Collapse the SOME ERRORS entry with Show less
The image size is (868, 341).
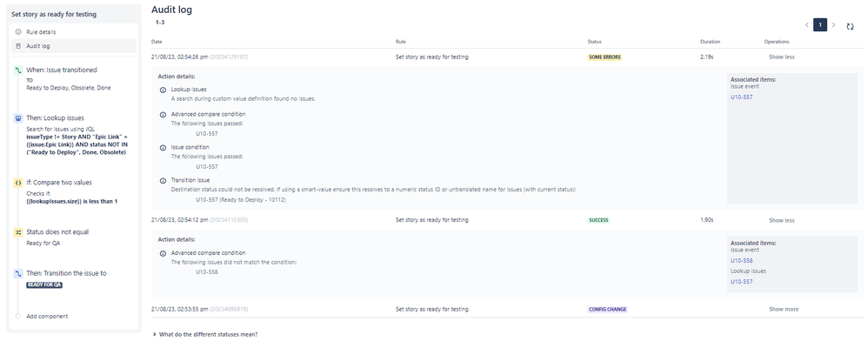point(782,57)
